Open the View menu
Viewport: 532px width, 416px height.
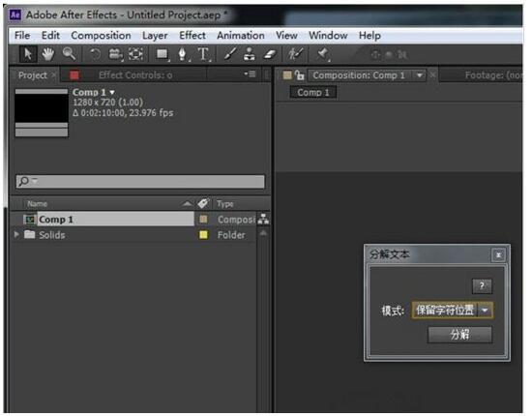tap(286, 35)
